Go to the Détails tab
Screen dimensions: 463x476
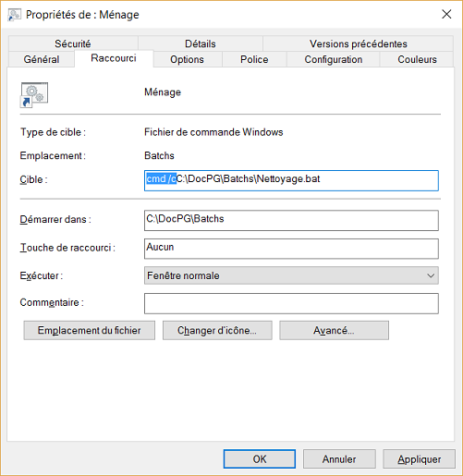point(201,43)
